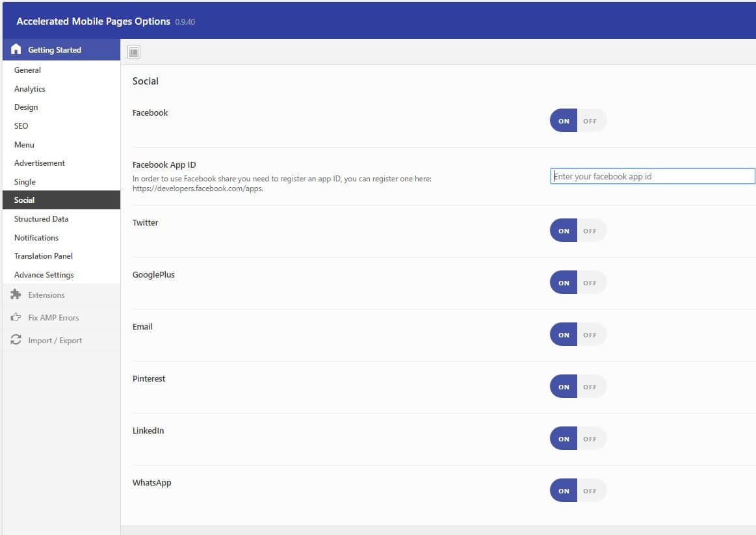Click the developers.facebook.com/apps URL text

[x=198, y=189]
